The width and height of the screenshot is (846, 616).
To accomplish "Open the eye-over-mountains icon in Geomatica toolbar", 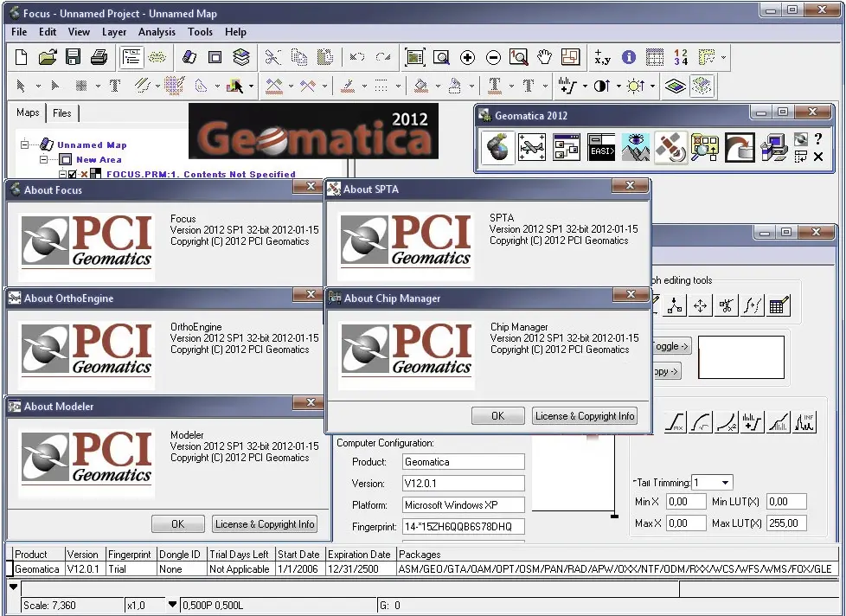I will [x=636, y=147].
